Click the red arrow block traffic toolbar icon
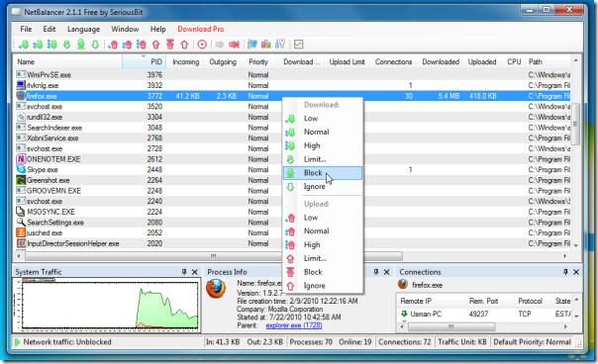 click(x=234, y=45)
